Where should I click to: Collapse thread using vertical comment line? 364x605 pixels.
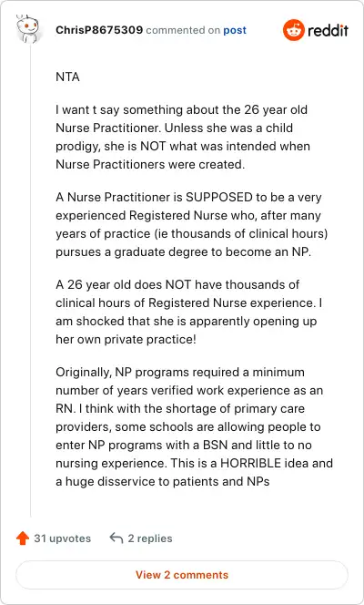click(31, 280)
